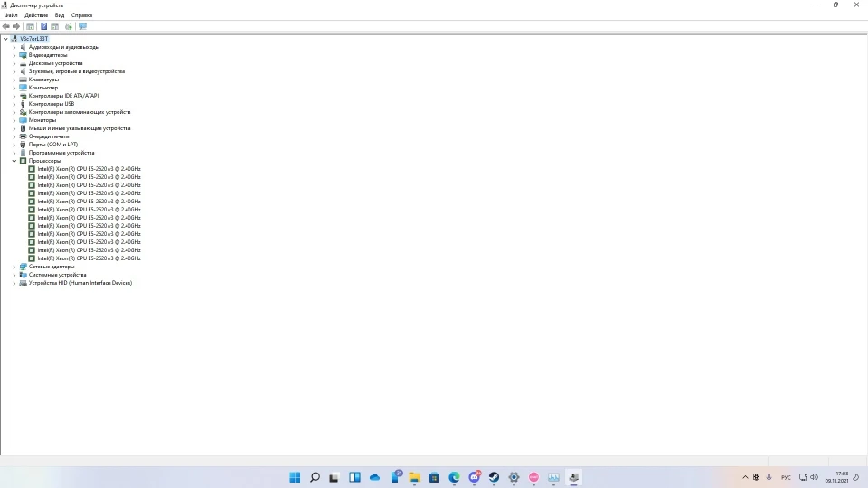868x488 pixels.
Task: Open the Справка menu
Action: click(82, 15)
